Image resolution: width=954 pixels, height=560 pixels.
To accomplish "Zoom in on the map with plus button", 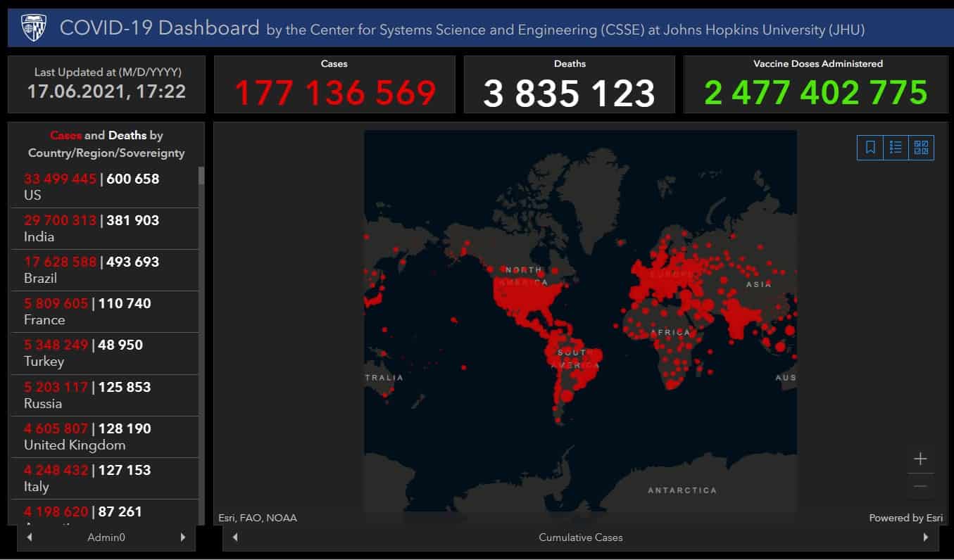I will click(x=920, y=459).
